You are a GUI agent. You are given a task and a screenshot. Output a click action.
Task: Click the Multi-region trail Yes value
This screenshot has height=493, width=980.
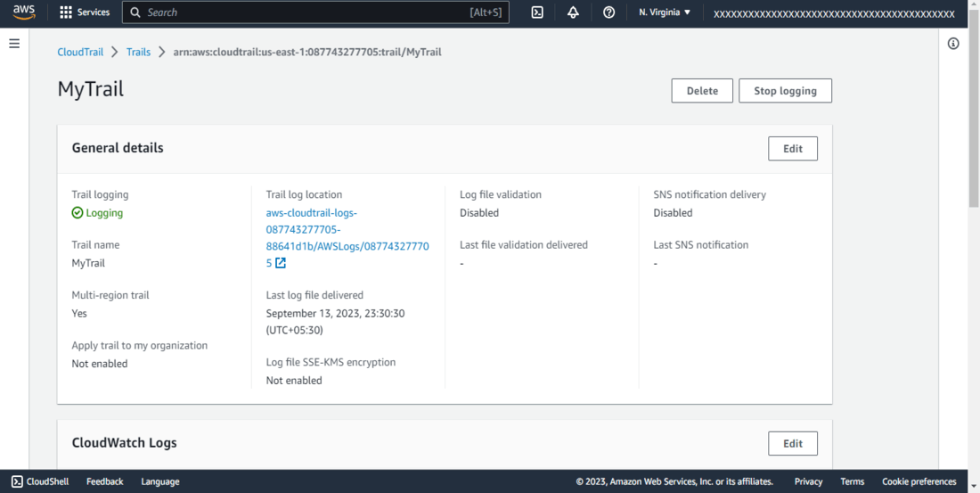(79, 314)
